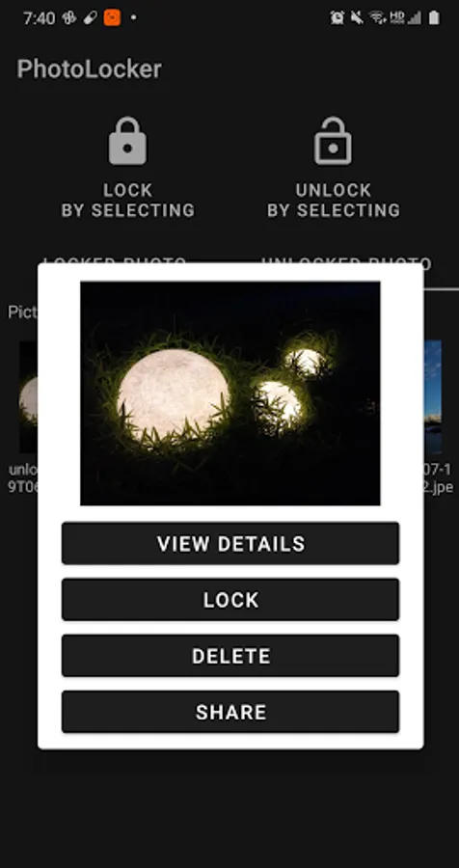
Task: Tap the orange recording app status icon
Action: point(112,17)
